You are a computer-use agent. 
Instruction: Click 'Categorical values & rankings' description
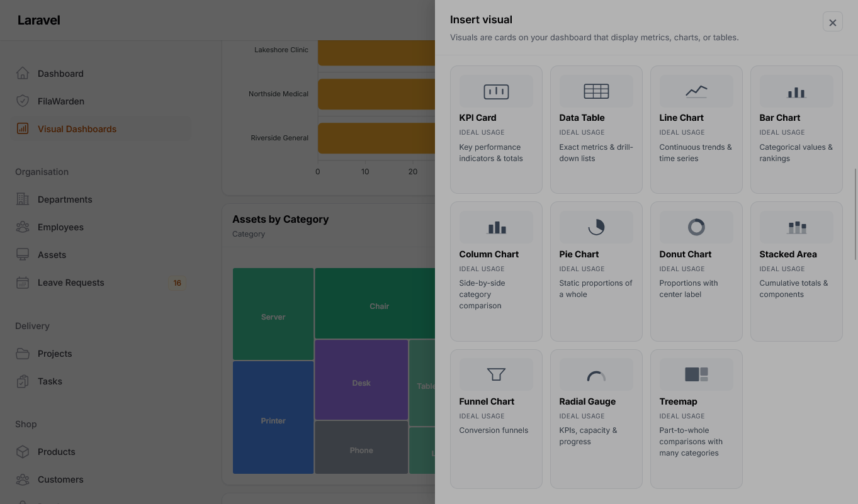pyautogui.click(x=796, y=153)
